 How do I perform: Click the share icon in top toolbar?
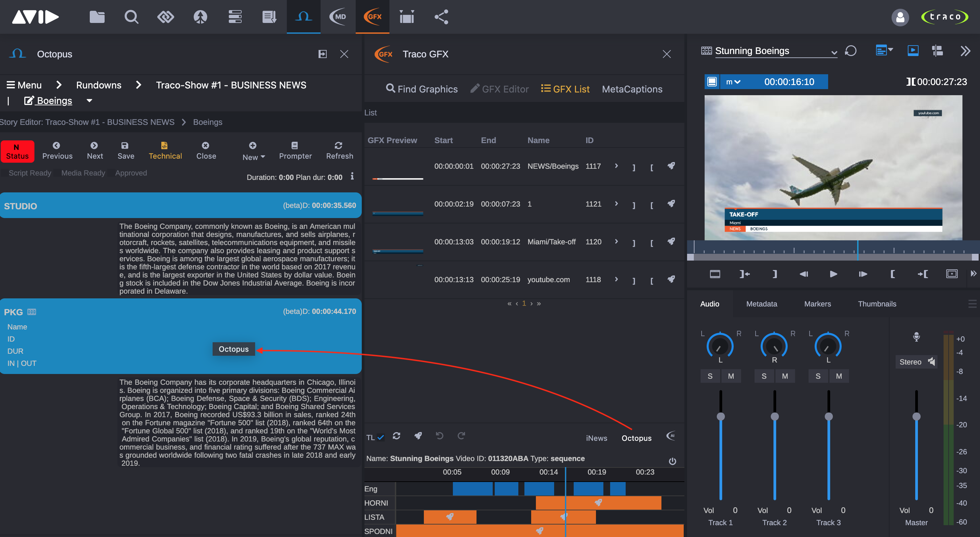click(441, 17)
